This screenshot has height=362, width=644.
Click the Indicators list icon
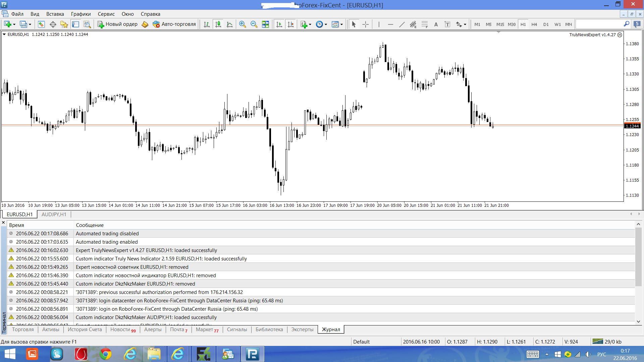[x=304, y=24]
